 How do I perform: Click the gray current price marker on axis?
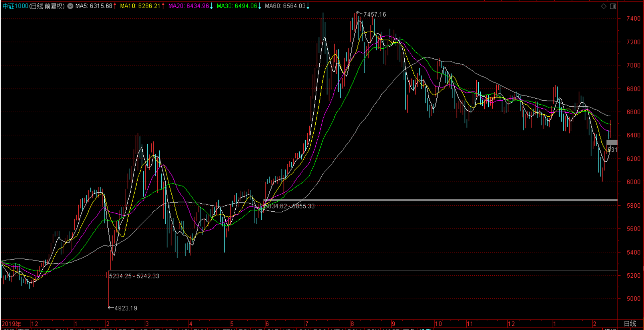click(x=612, y=142)
